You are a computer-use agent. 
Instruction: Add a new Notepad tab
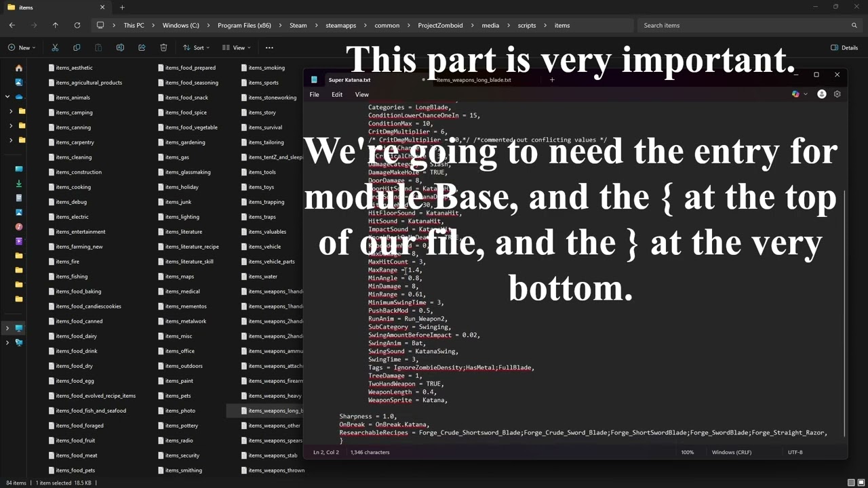coord(552,80)
